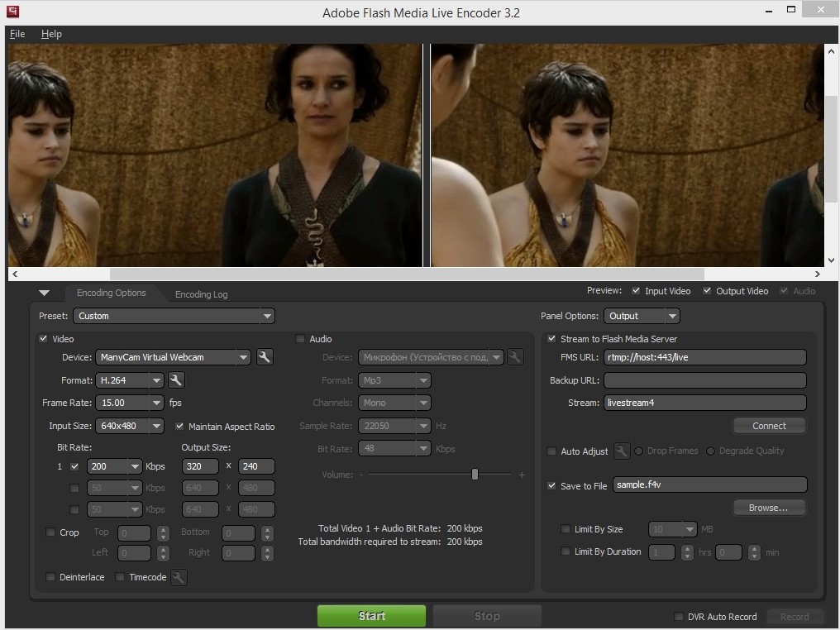Enable Limit By Duration checkbox
The width and height of the screenshot is (840, 630).
566,551
